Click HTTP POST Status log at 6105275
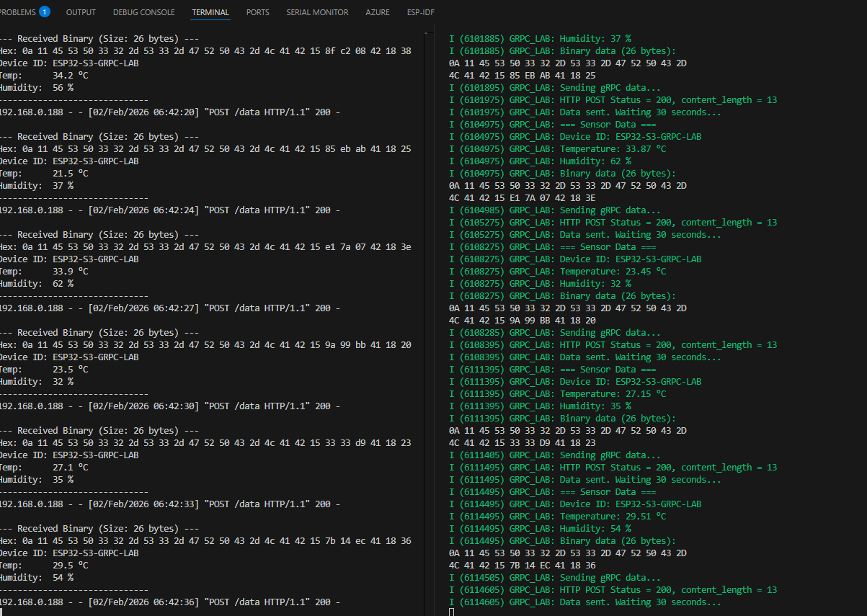This screenshot has height=616, width=867. tap(613, 223)
